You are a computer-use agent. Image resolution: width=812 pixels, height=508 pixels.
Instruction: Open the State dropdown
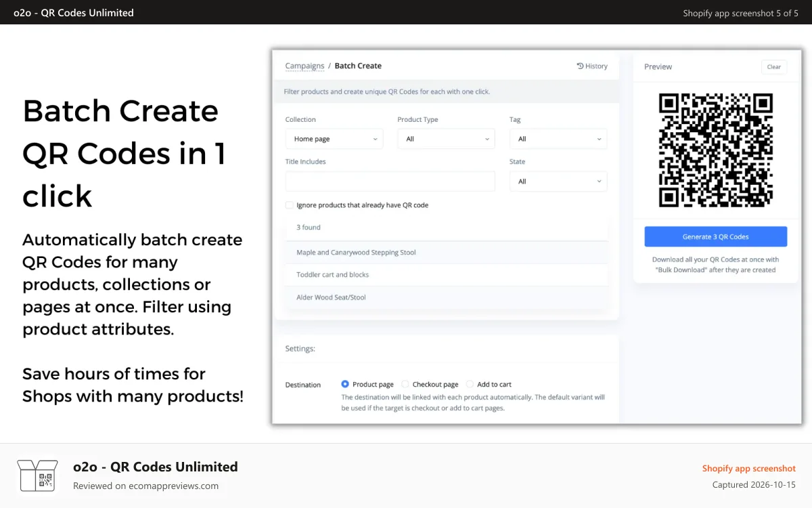point(558,182)
